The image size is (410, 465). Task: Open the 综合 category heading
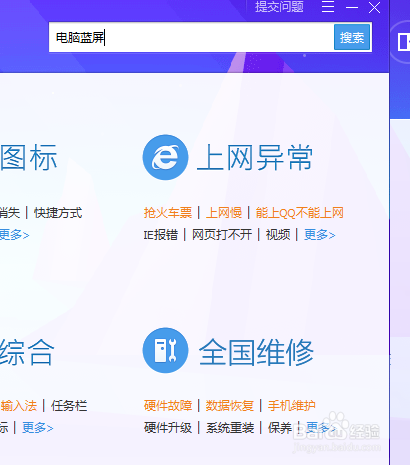pos(27,352)
